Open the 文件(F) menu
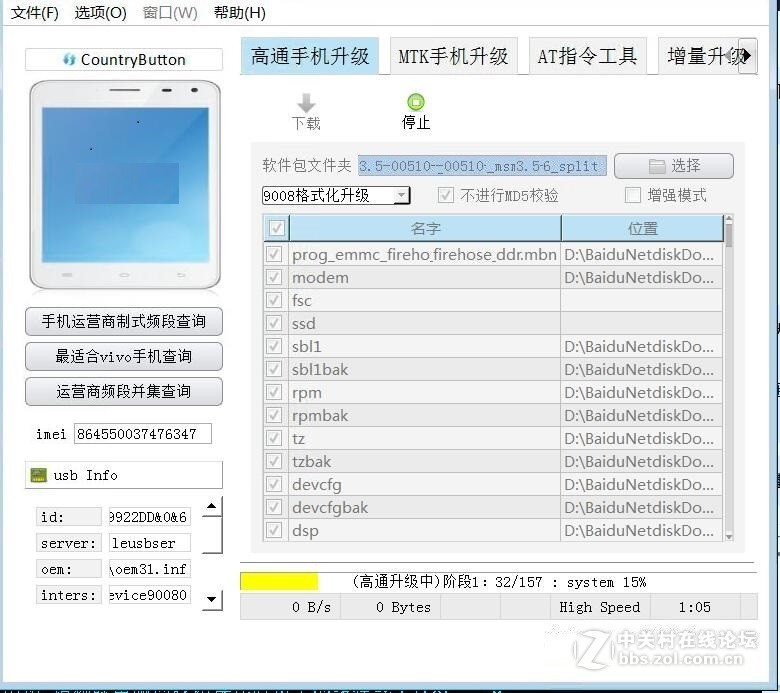Image resolution: width=780 pixels, height=693 pixels. (34, 12)
